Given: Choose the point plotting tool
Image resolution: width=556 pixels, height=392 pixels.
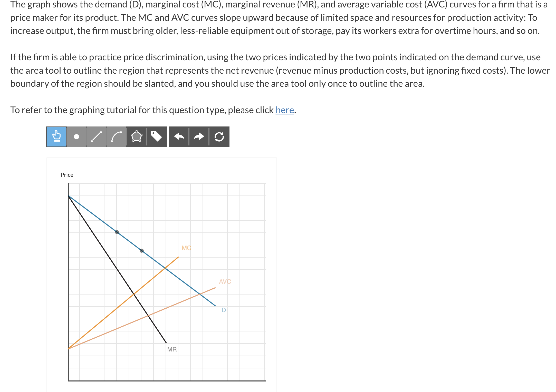Looking at the screenshot, I should (x=76, y=137).
